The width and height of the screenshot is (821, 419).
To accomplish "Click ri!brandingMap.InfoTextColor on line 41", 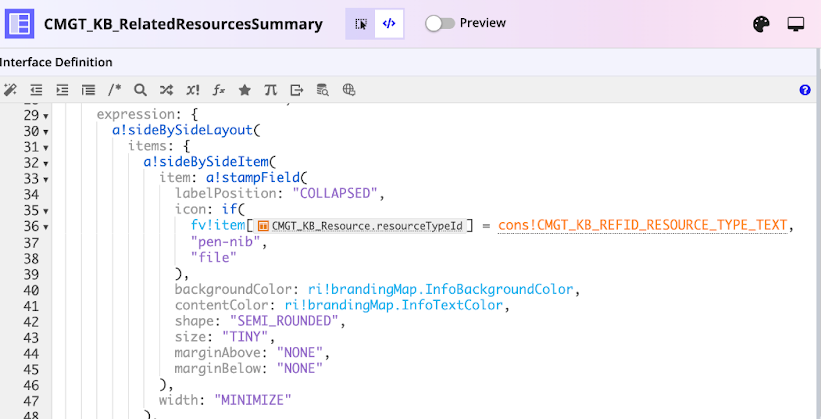I will point(394,305).
